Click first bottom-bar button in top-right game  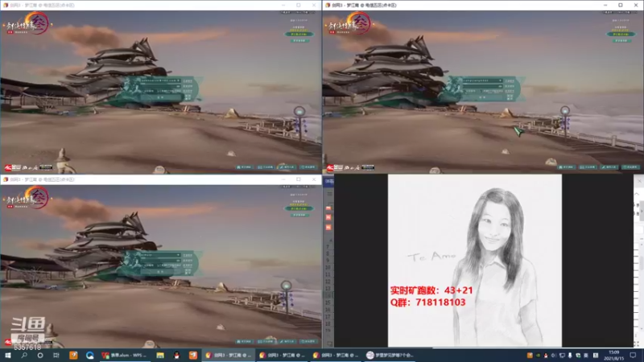[567, 167]
